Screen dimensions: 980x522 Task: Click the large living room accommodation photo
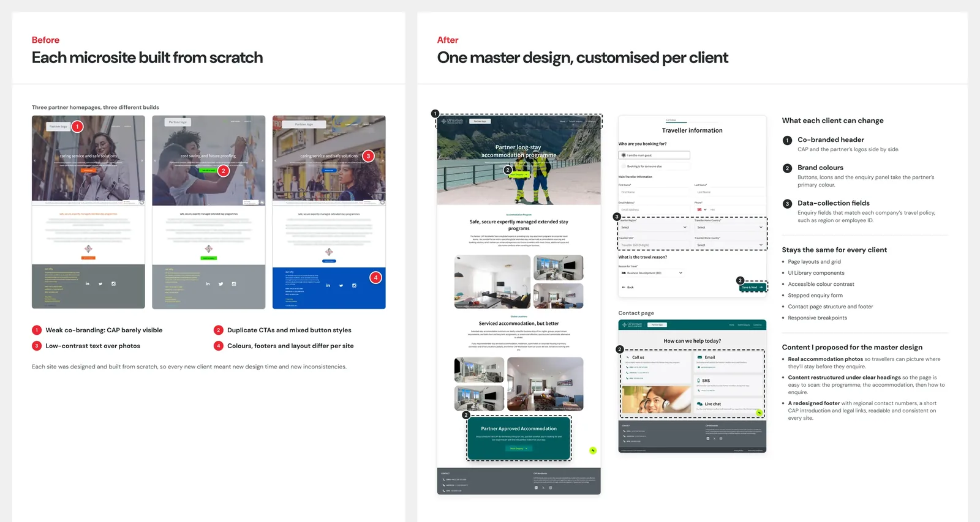492,282
